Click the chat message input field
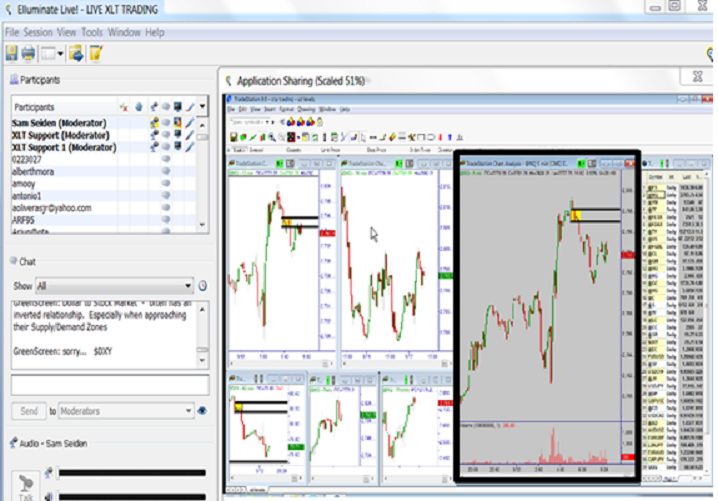The width and height of the screenshot is (718, 501). (x=110, y=385)
